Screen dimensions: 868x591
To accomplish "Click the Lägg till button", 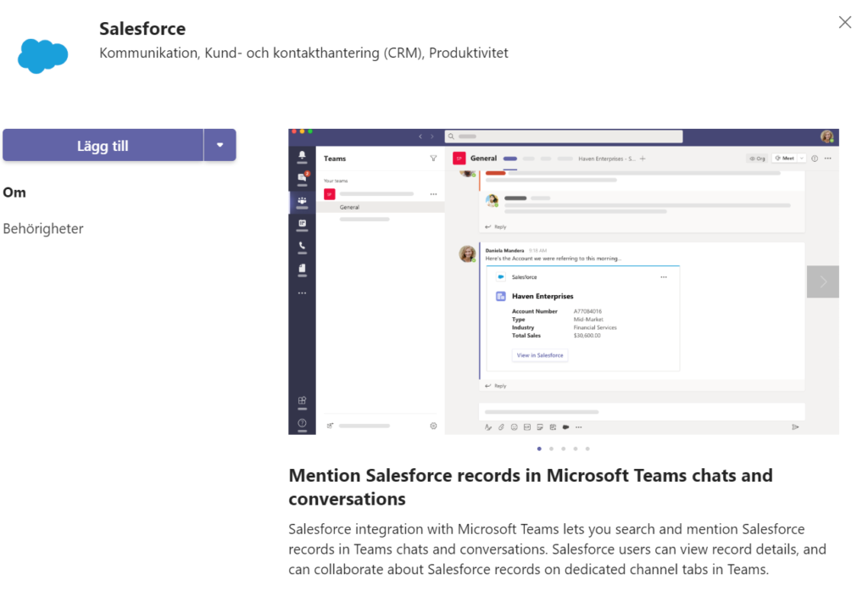I will (x=103, y=146).
